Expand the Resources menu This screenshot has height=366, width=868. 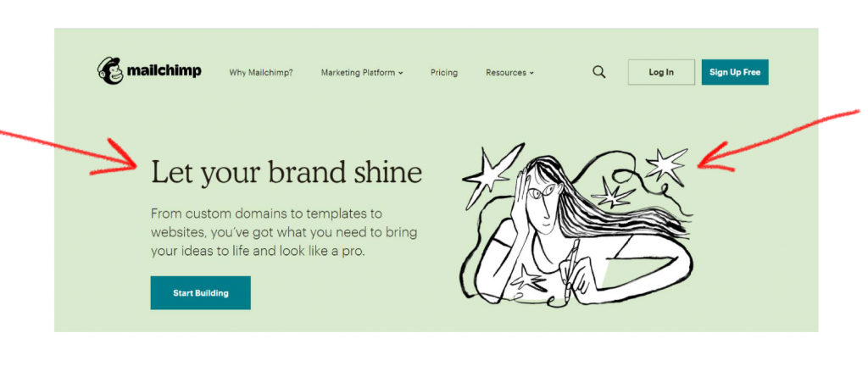coord(506,73)
